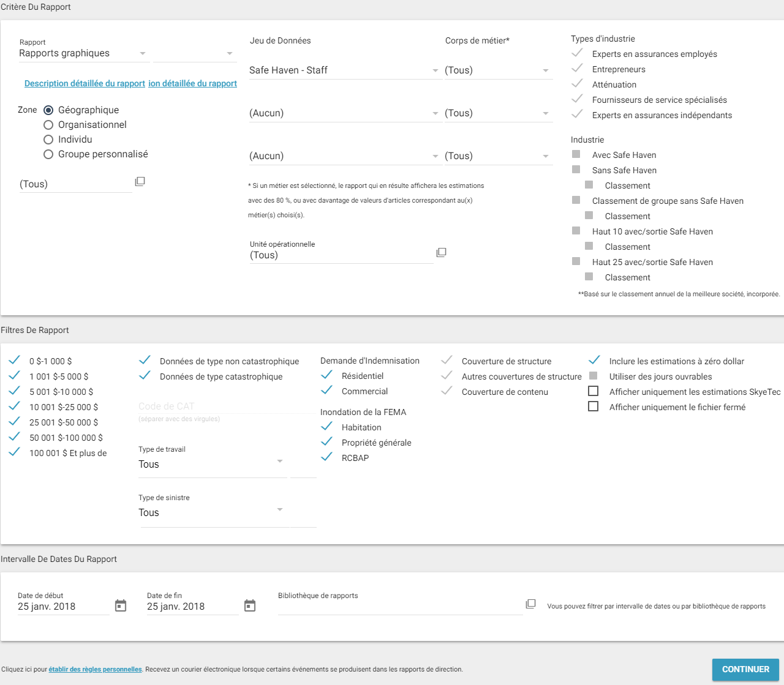784x685 pixels.
Task: Expand the Rapports graphiques dropdown
Action: pos(143,54)
